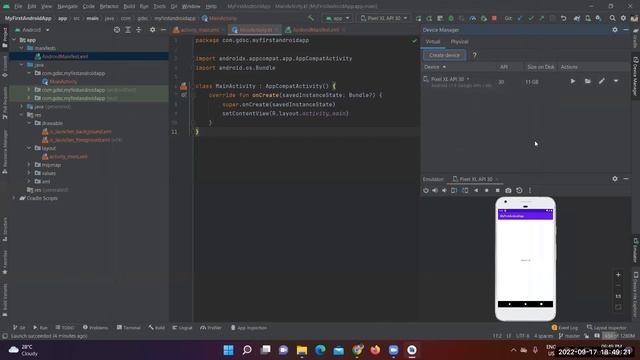Switch to the Physical devices tab
Viewport: 640px width, 360px height.
point(459,42)
